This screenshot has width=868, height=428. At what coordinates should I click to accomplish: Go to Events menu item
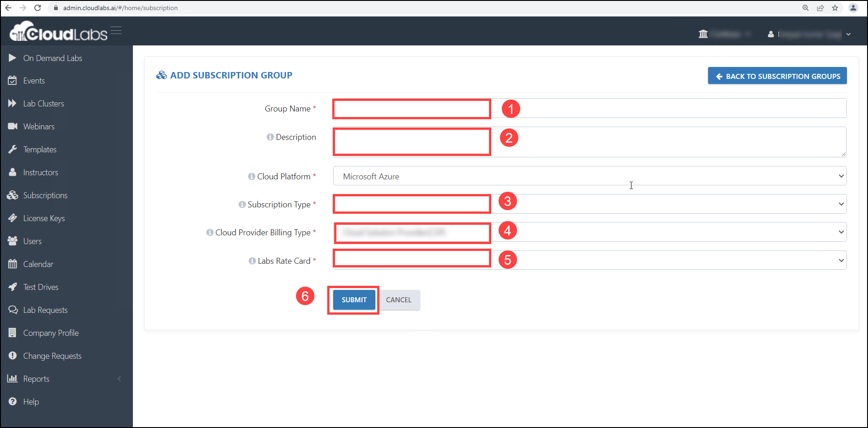click(x=34, y=80)
